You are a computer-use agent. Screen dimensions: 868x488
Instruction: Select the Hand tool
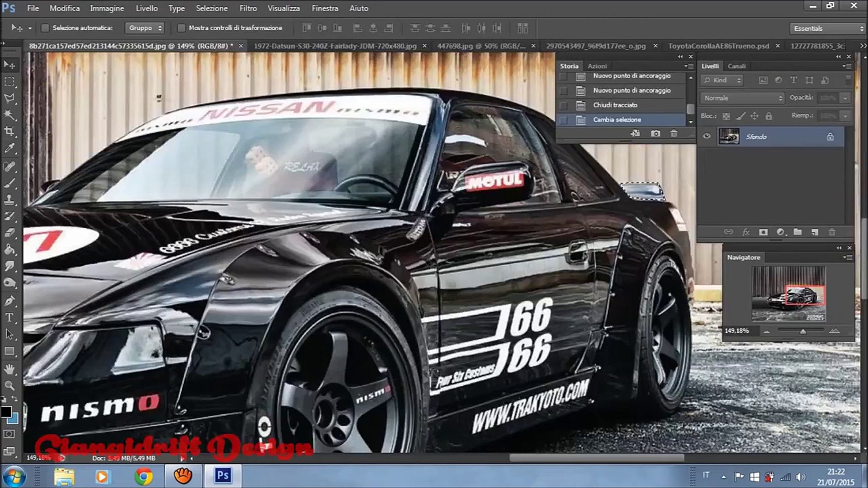pyautogui.click(x=9, y=369)
